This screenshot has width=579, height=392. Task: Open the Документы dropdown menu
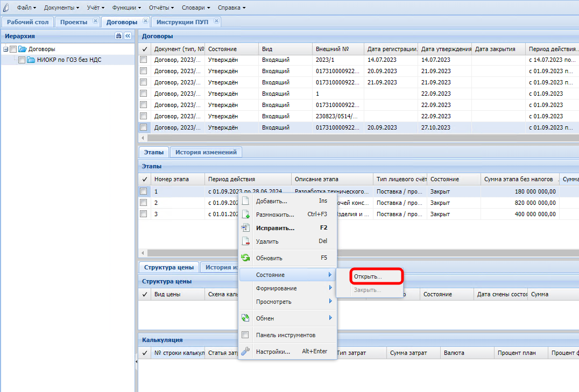tap(61, 8)
